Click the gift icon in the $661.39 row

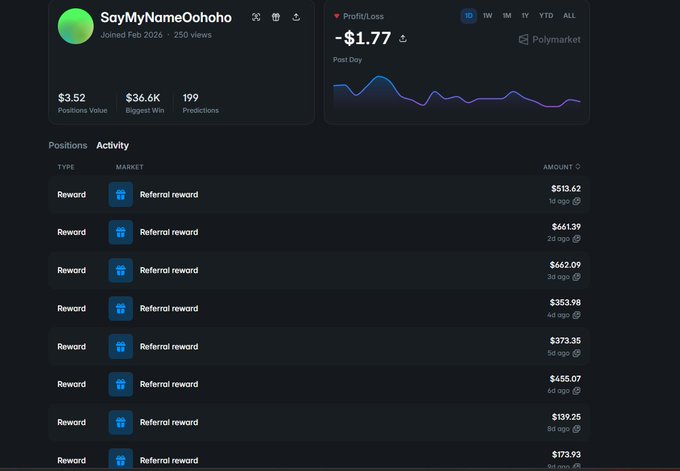121,232
